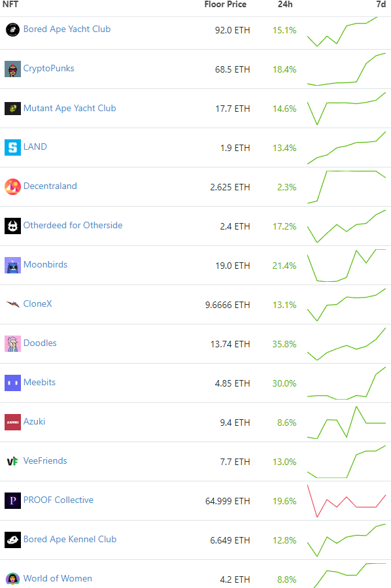Sort by the 24h column header
The width and height of the screenshot is (391, 588).
(285, 5)
